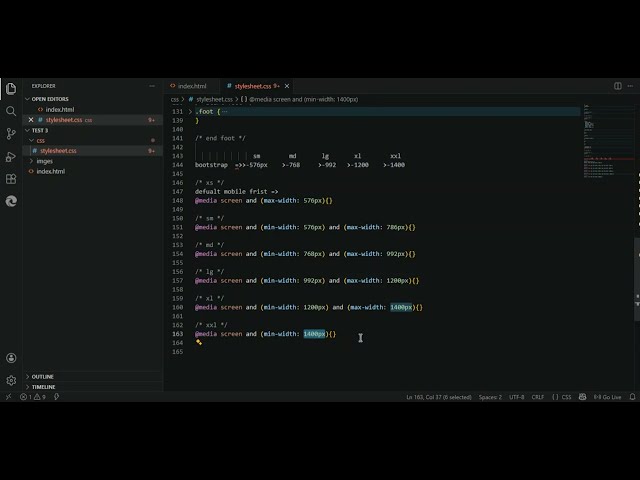Viewport: 640px width, 480px height.
Task: Click the lightbulb code action on line 164
Action: (198, 342)
